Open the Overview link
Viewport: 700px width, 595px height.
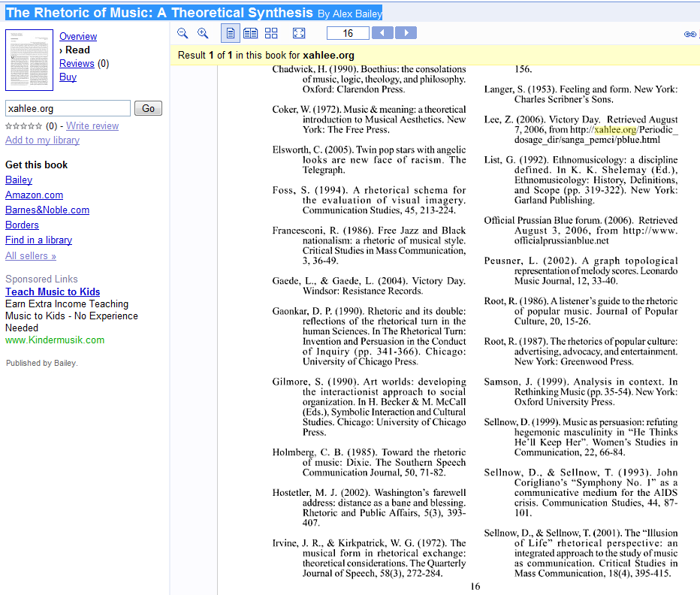(x=78, y=36)
